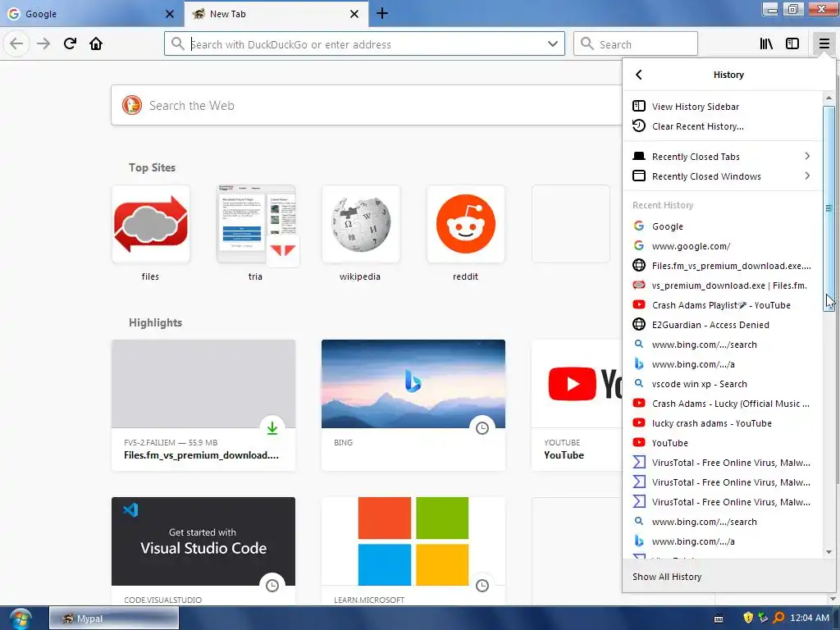The width and height of the screenshot is (840, 630).
Task: Go back from the History panel
Action: click(x=638, y=75)
